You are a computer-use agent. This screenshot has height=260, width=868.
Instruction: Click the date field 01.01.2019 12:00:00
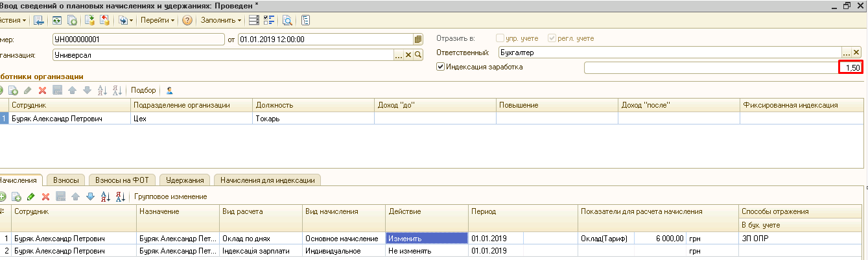(326, 39)
